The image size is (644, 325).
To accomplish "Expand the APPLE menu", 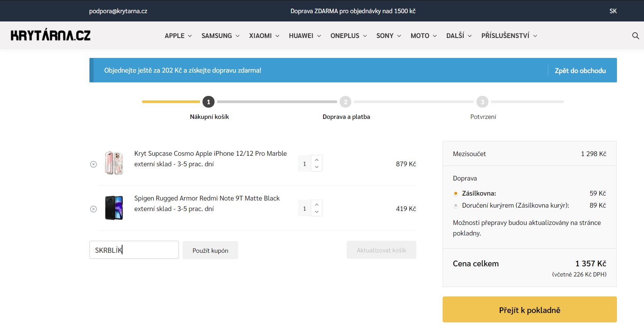I will 178,36.
